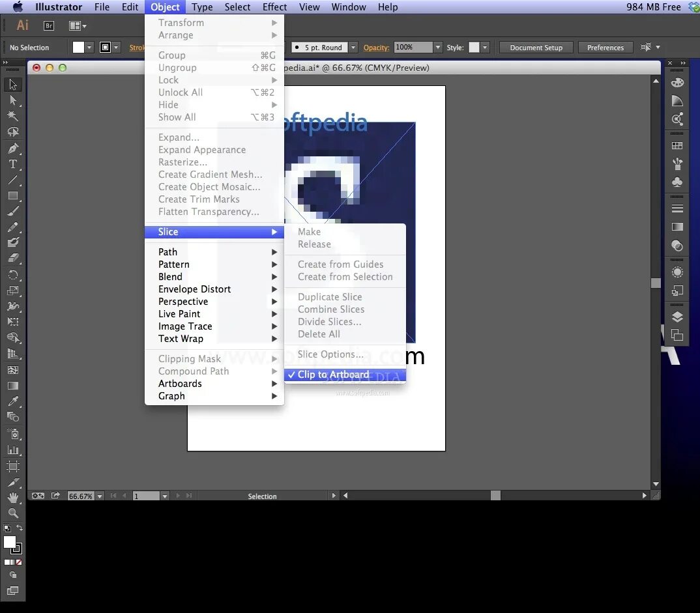Swap fill and stroke colors
This screenshot has height=613, width=700.
[20, 528]
